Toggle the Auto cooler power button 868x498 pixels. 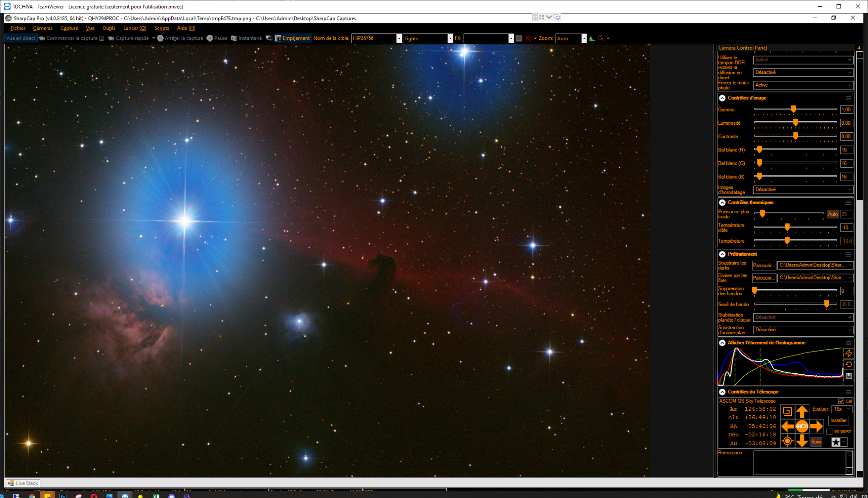[832, 214]
